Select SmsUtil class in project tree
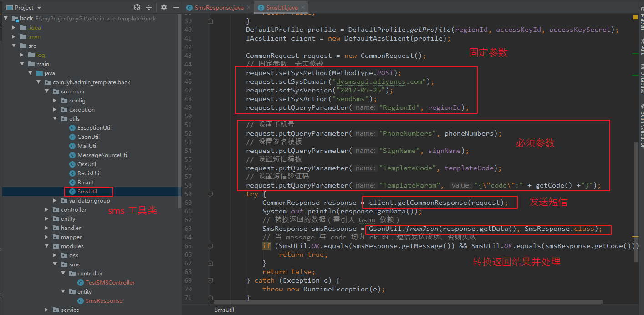 (87, 192)
